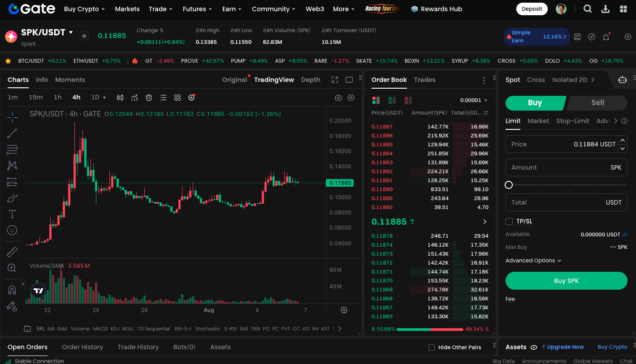The width and height of the screenshot is (636, 364).
Task: Select the Market order tab
Action: coord(538,121)
